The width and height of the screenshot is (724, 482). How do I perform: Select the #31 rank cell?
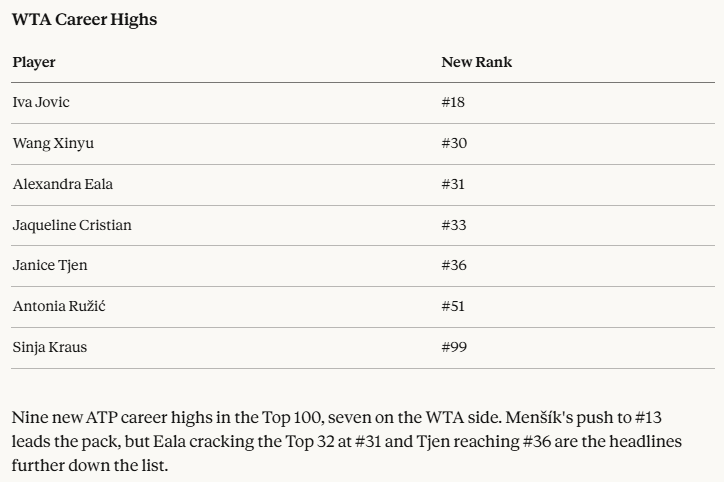click(453, 184)
